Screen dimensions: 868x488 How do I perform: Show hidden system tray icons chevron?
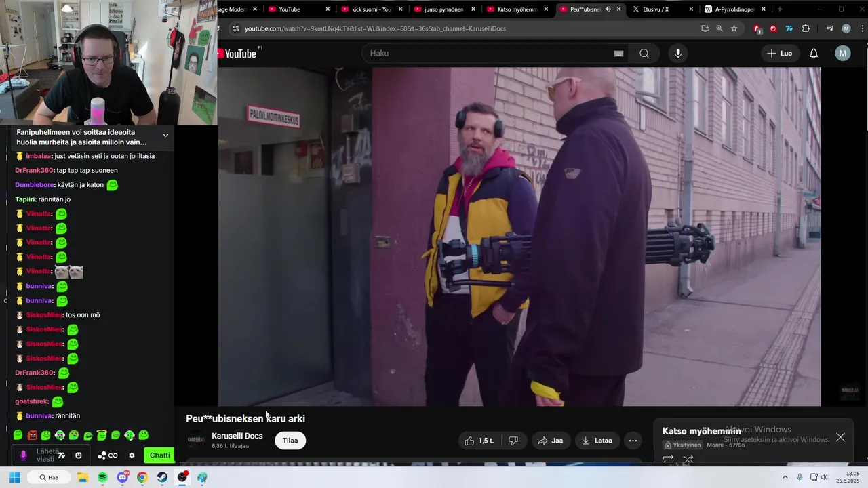pos(785,477)
